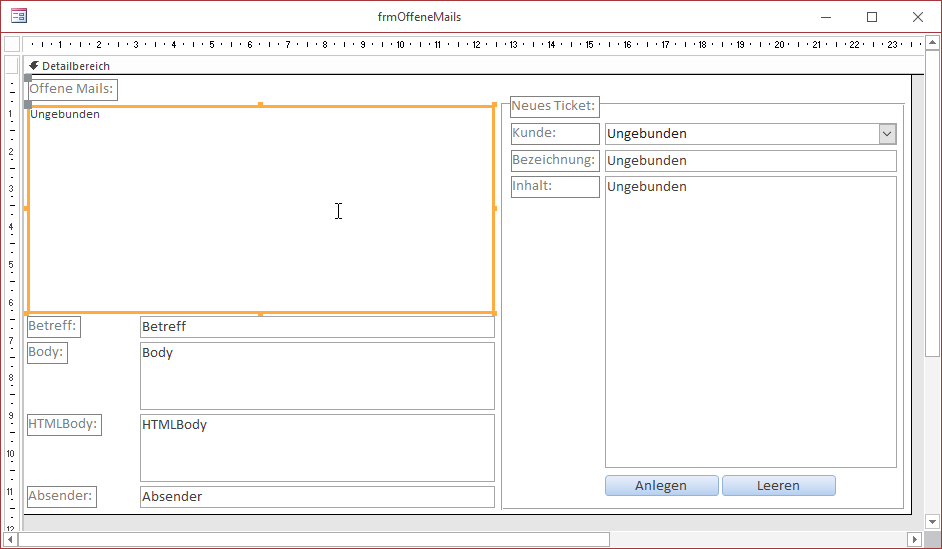
Task: Select the Absender text field
Action: [317, 497]
